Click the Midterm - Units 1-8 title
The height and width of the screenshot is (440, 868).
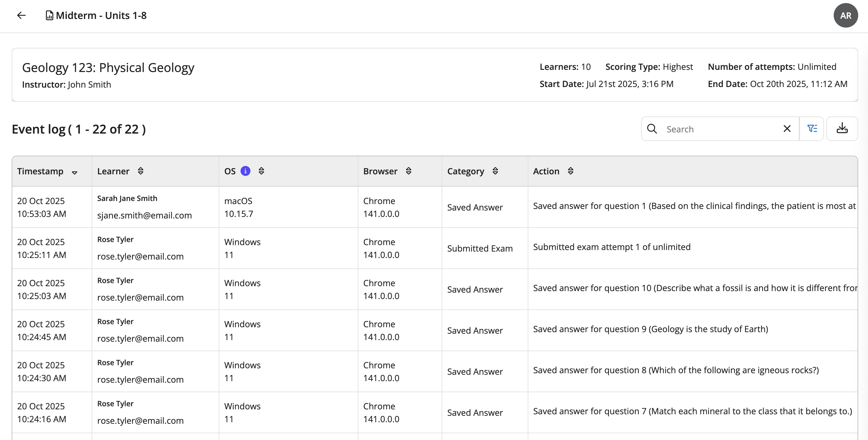click(x=101, y=16)
